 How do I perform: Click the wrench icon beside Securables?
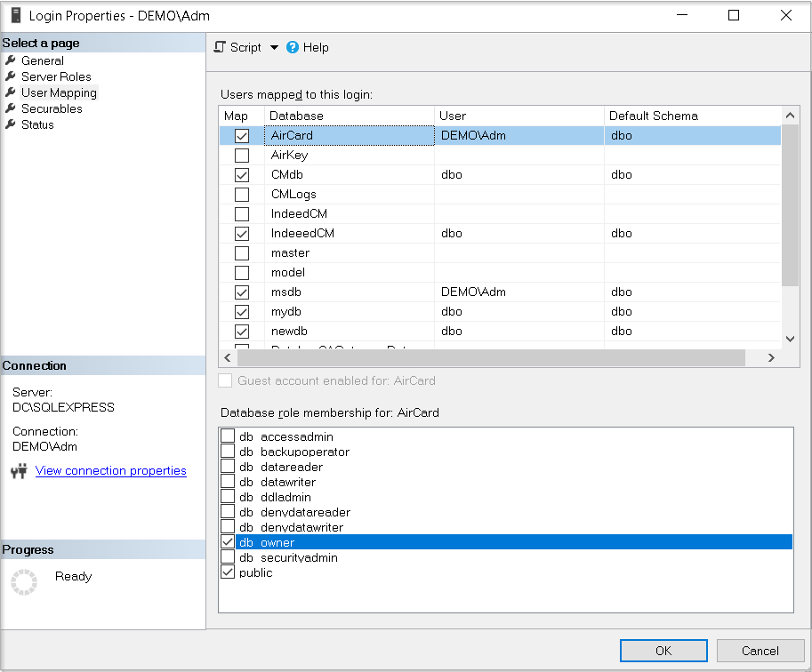[11, 108]
